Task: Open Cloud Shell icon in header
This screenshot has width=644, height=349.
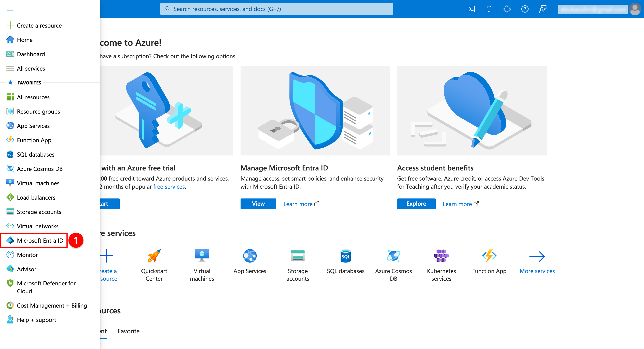Action: pos(471,9)
